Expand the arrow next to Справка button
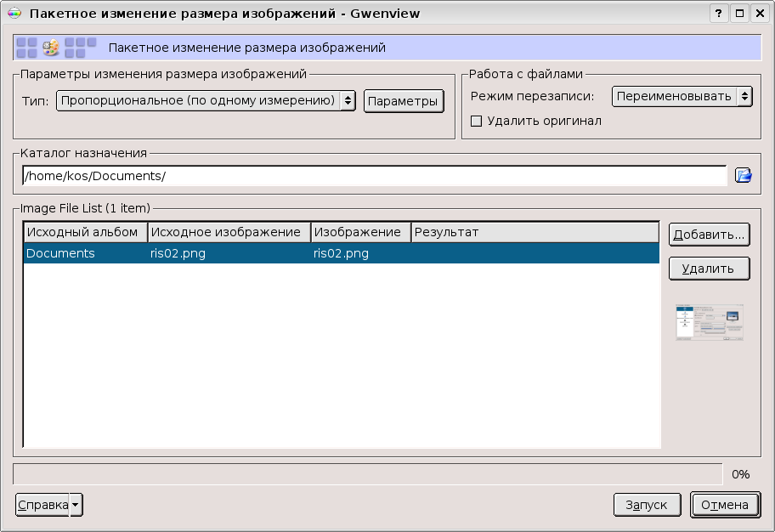Viewport: 775px width, 532px height. [x=76, y=505]
